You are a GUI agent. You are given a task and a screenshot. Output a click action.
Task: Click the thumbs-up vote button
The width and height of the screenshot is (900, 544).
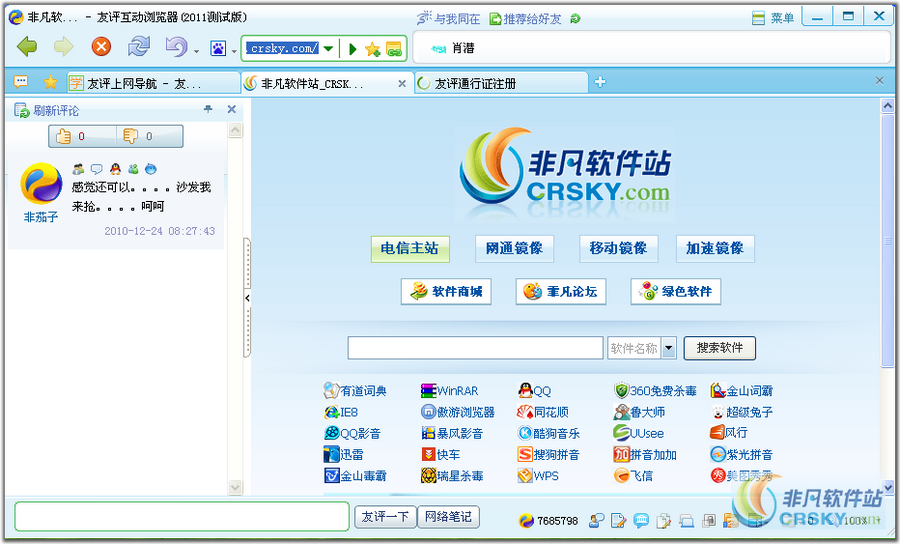coord(83,137)
